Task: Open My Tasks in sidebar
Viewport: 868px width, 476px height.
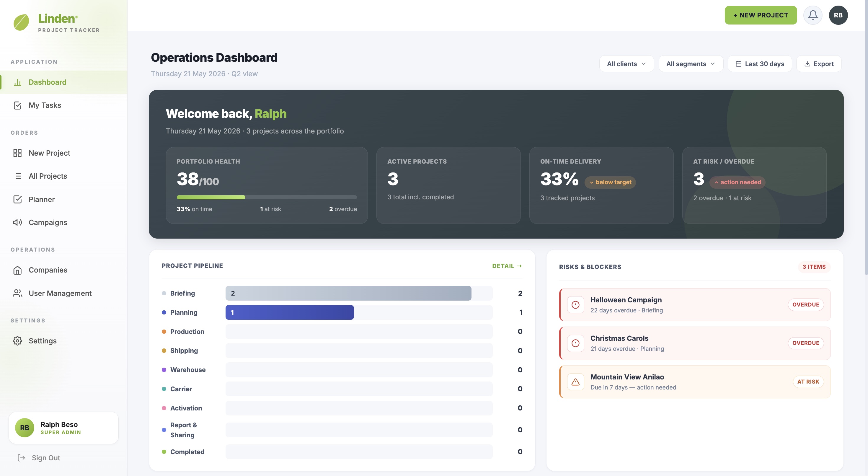Action: coord(64,105)
